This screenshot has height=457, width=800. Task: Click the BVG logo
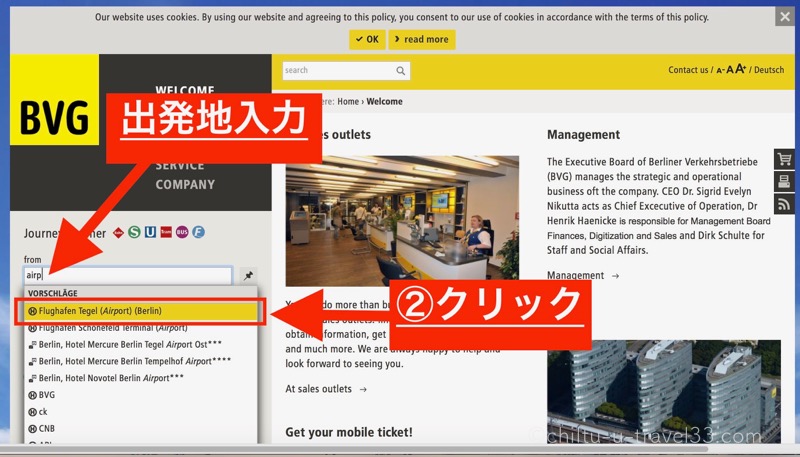pyautogui.click(x=54, y=99)
